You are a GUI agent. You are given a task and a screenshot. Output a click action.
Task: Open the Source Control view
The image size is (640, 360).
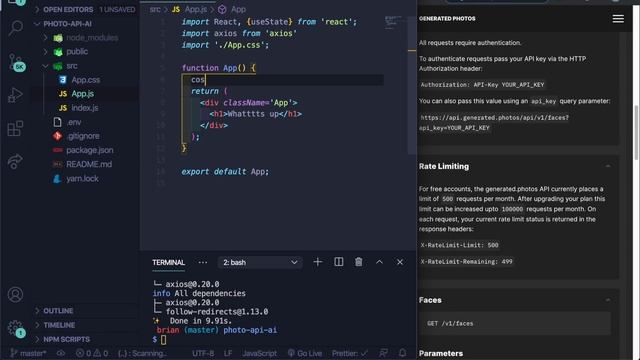pos(16,62)
